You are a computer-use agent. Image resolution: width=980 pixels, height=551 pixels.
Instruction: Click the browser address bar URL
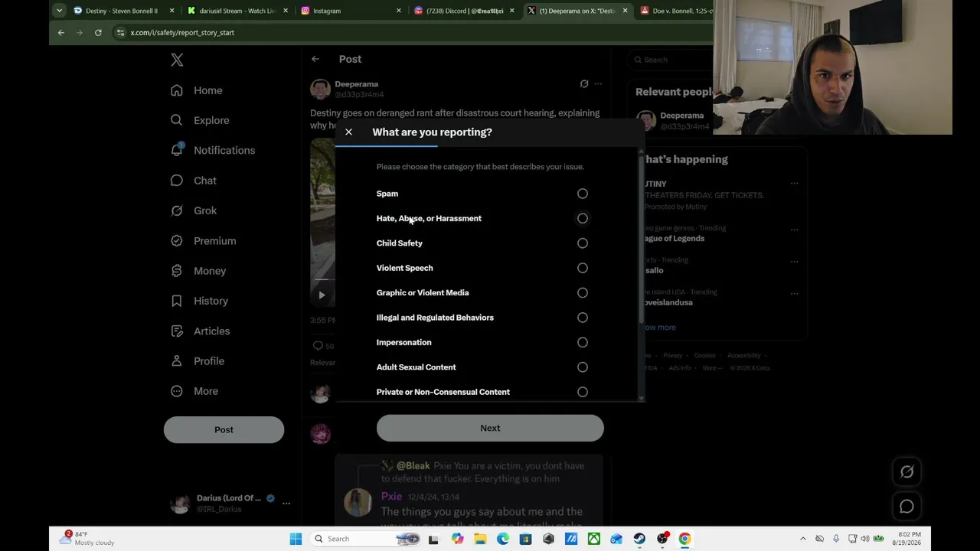point(182,33)
